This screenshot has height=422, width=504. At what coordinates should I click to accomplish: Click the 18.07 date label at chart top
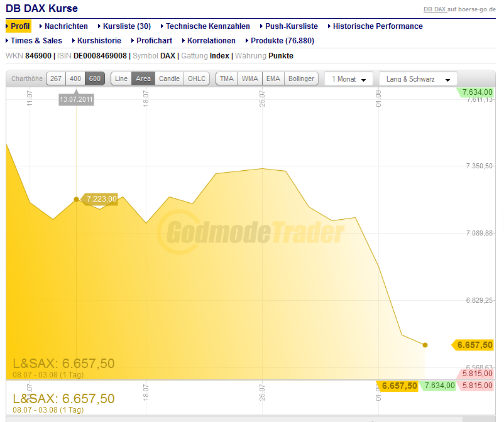coord(146,98)
